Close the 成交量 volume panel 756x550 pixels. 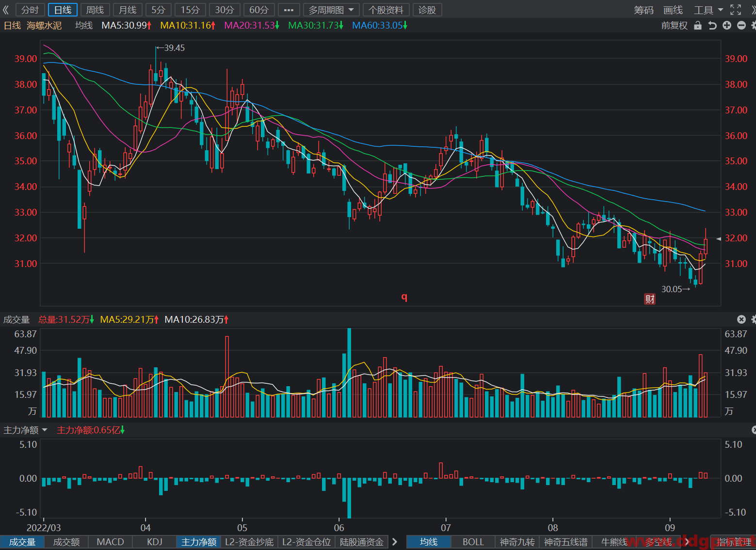tap(741, 319)
